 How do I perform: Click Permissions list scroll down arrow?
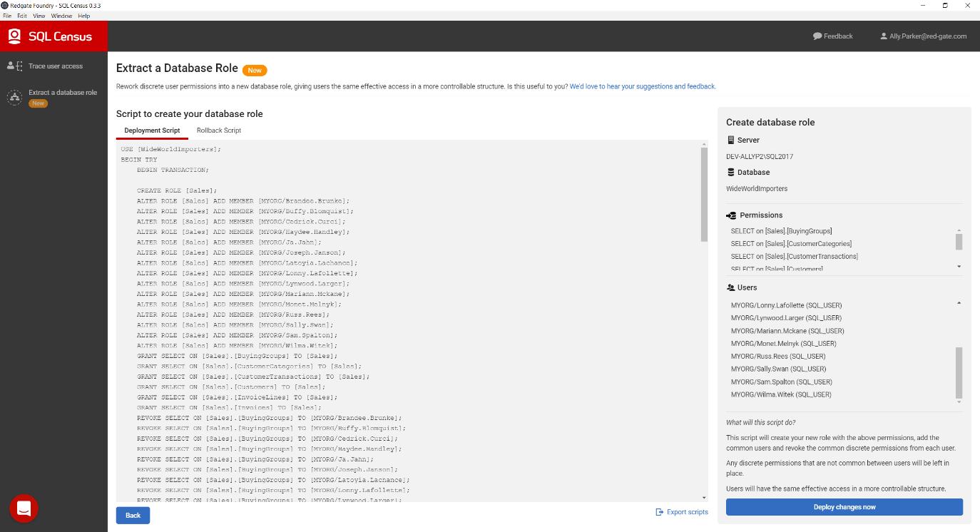959,266
